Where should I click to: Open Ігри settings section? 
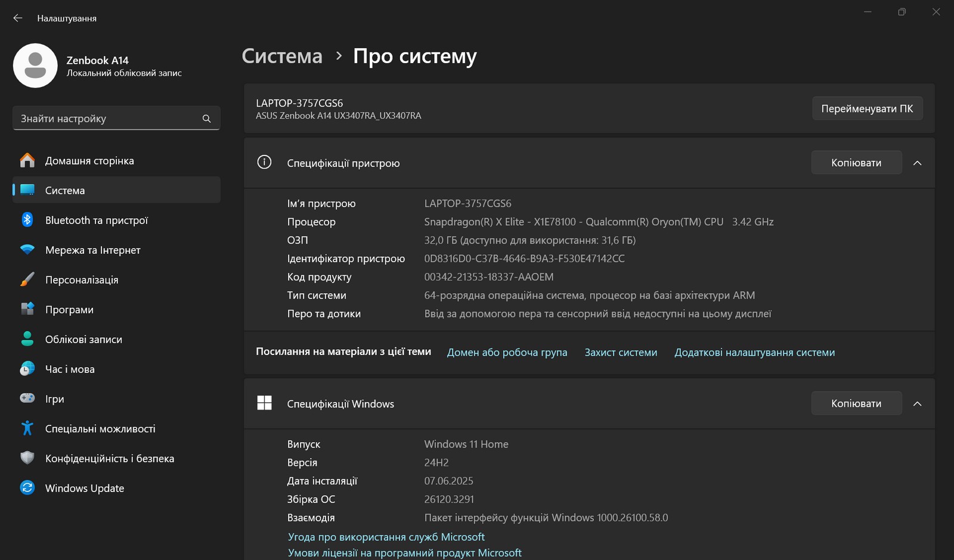[x=116, y=399]
